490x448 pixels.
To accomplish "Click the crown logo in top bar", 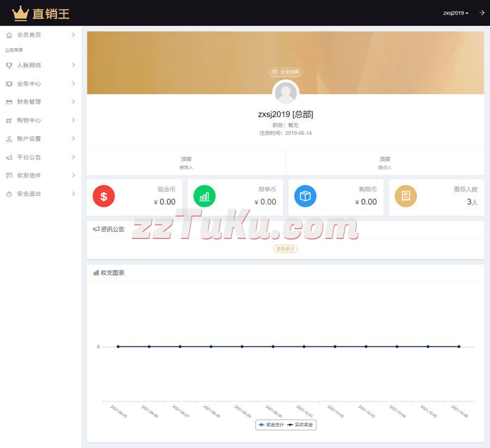I will tap(20, 13).
